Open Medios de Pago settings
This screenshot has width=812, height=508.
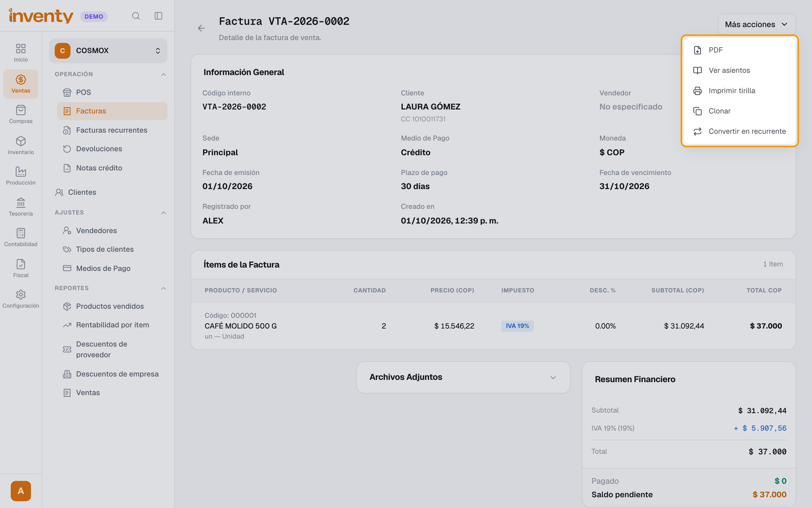[x=112, y=268]
